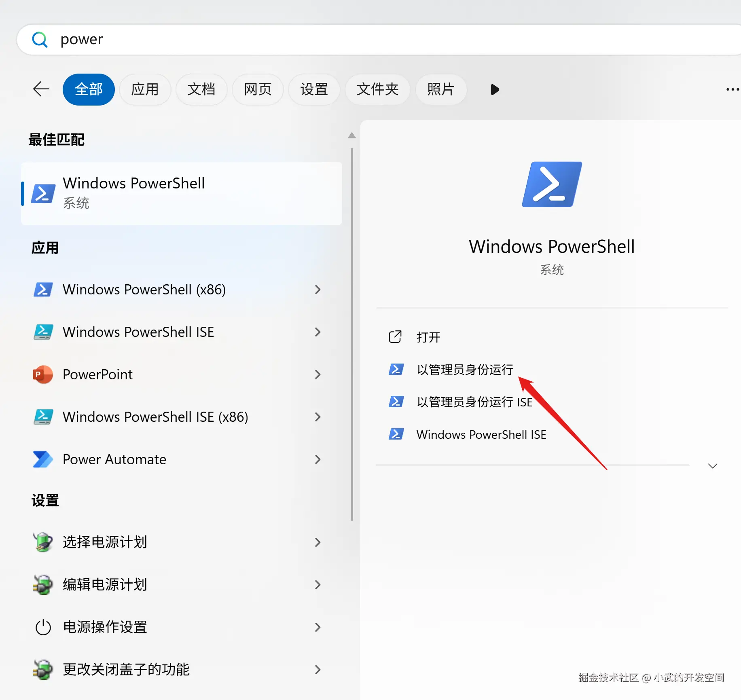This screenshot has height=700, width=741.
Task: Go back with the left arrow
Action: coord(41,89)
